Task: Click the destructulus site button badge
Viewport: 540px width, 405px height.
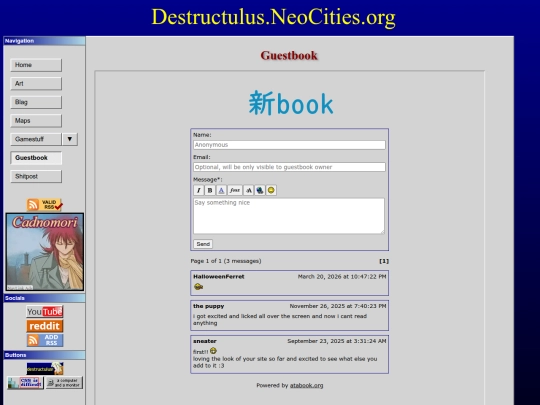Action: 45,368
